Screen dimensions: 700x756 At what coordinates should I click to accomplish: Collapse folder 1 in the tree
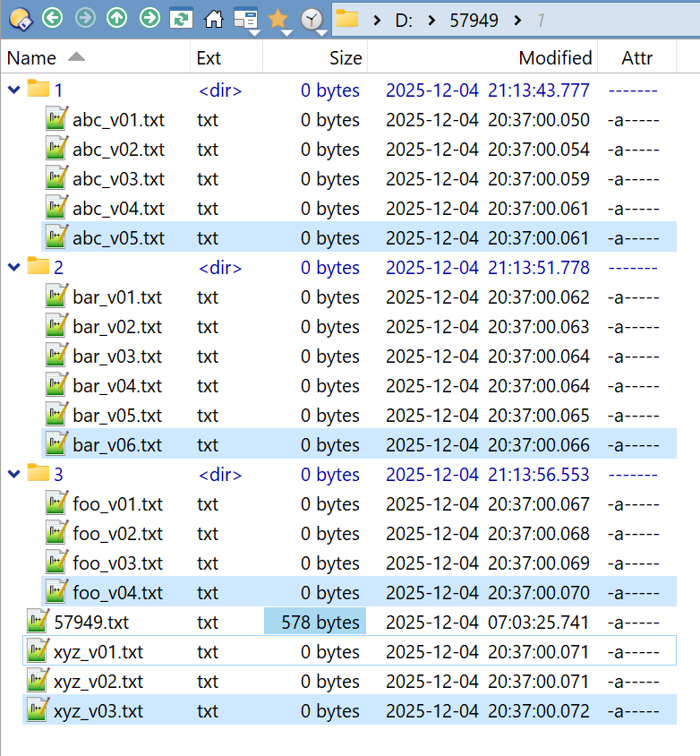[x=13, y=90]
